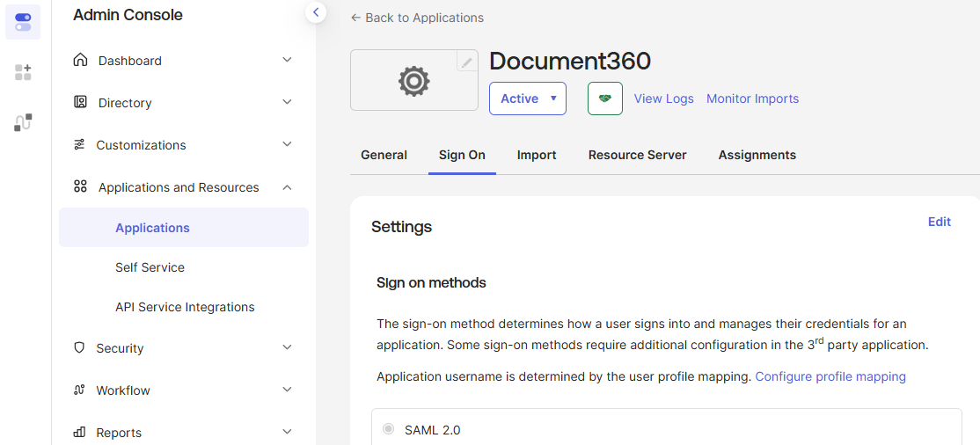Expand the Security menu chevron
Image resolution: width=980 pixels, height=445 pixels.
[287, 347]
